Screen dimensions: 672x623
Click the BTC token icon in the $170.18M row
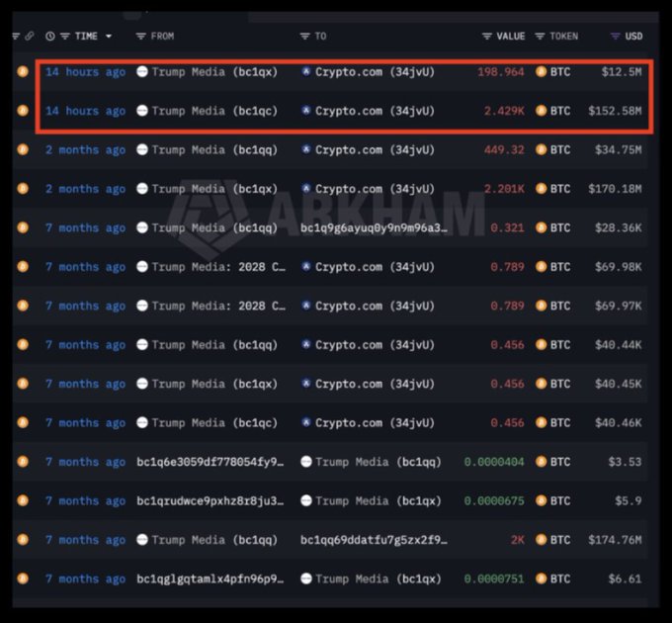tap(541, 189)
